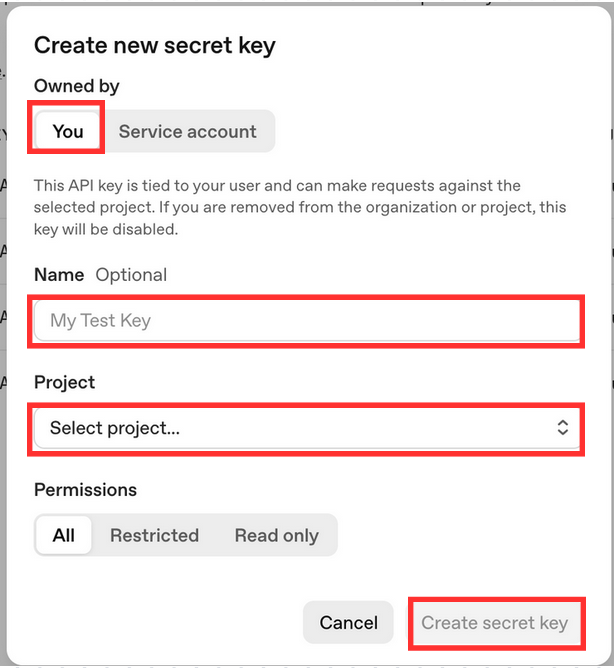Click the 'My Test Key' name field

pos(306,321)
